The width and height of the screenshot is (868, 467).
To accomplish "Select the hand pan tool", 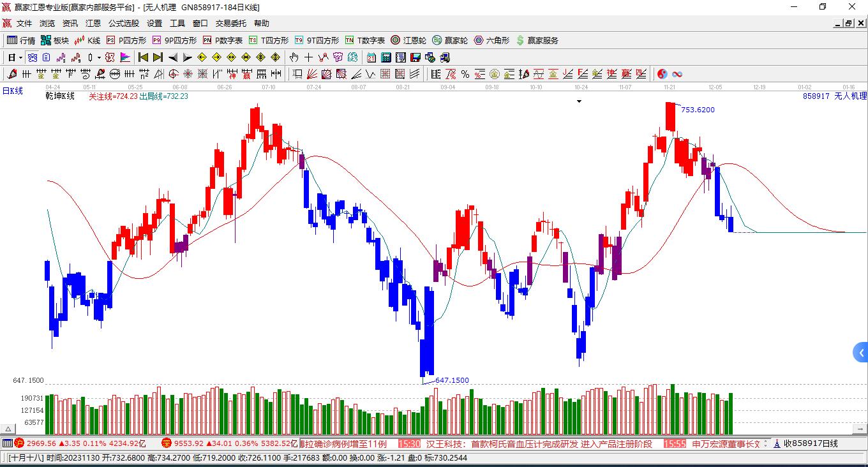I will pos(294,57).
